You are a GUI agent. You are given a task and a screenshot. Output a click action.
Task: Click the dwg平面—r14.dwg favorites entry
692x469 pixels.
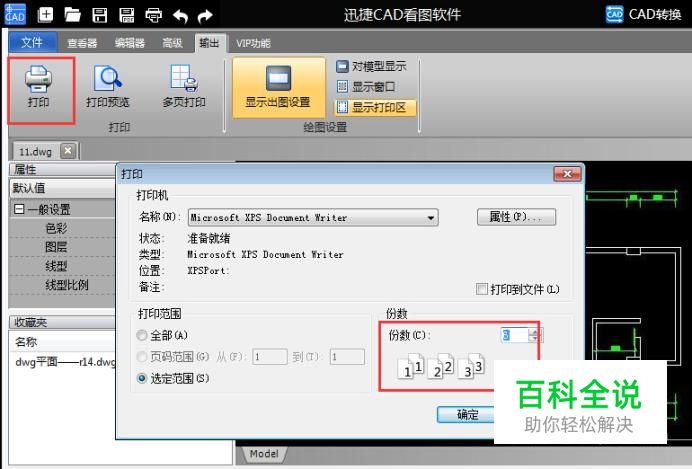tap(65, 362)
